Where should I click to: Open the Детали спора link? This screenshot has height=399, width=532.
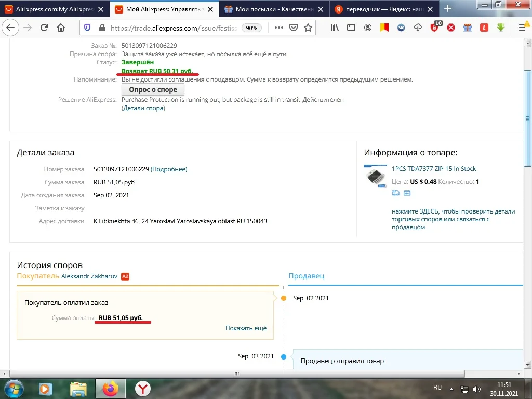coord(143,108)
